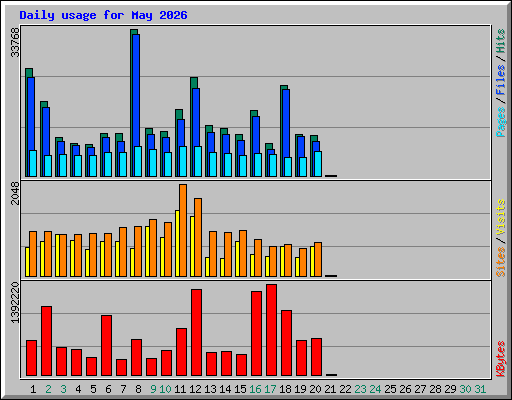Click day 5 on the x-axis
Screen dimensions: 512x400
tap(93, 389)
